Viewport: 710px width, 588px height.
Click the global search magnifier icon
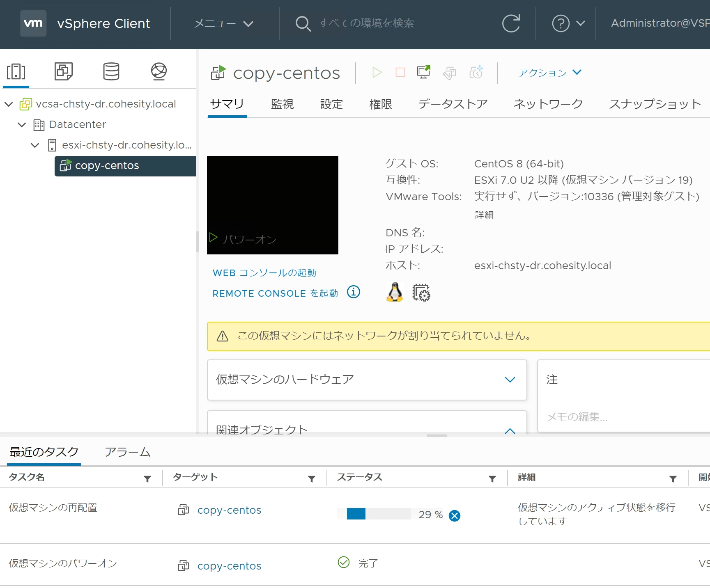(x=303, y=23)
